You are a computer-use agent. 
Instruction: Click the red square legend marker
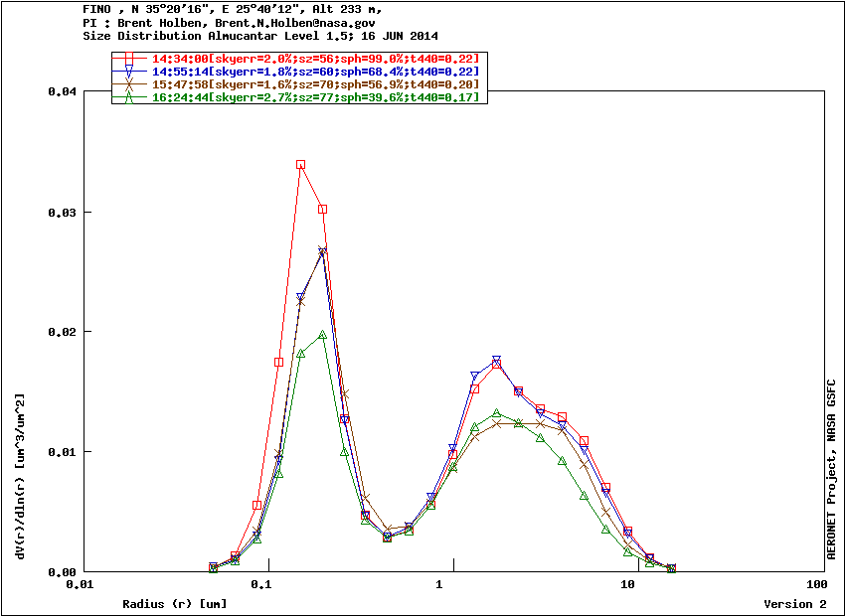click(x=129, y=59)
